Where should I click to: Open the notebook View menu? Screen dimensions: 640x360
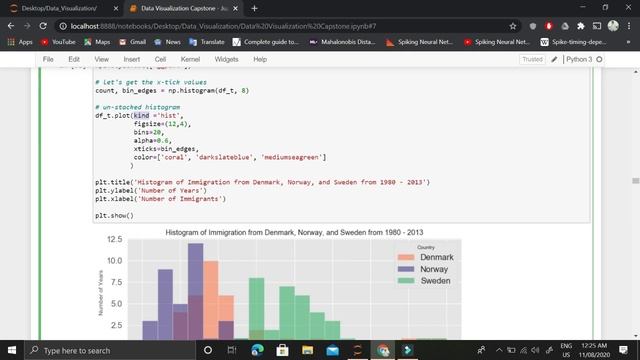coord(102,59)
